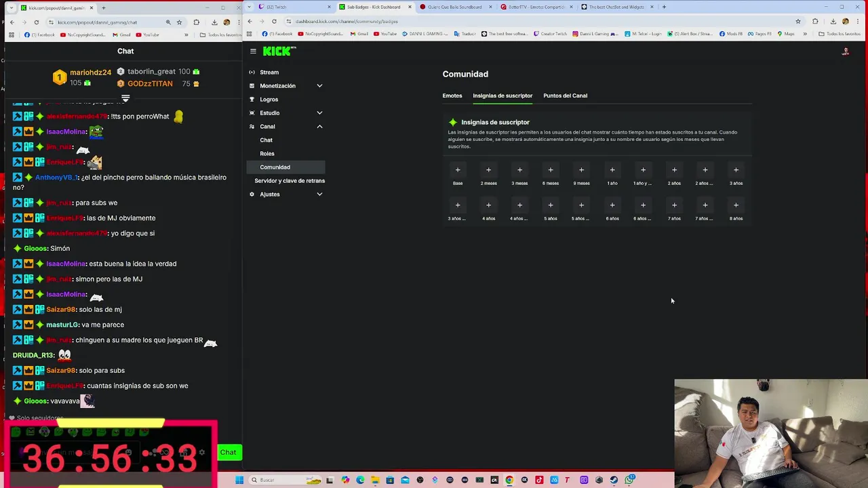Open a new tab in the dashboard browser
This screenshot has width=868, height=488.
(x=664, y=7)
